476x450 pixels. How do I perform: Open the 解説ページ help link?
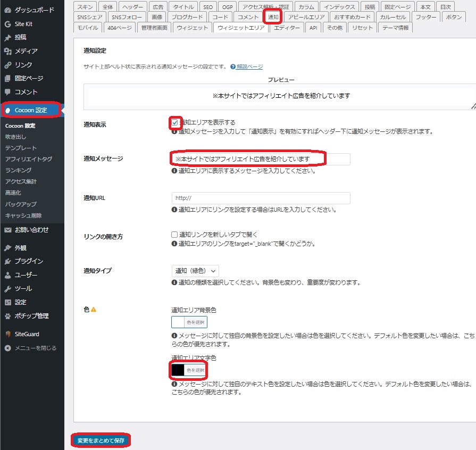(249, 66)
